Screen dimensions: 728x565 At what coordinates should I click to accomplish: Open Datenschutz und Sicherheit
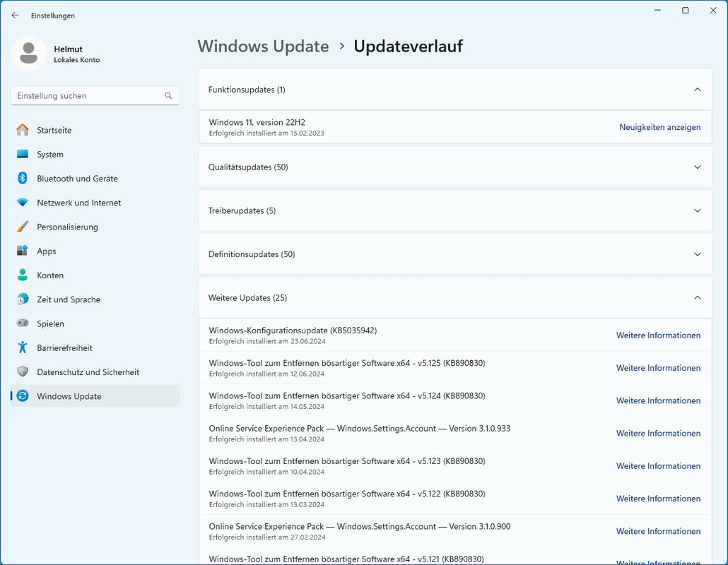(88, 372)
